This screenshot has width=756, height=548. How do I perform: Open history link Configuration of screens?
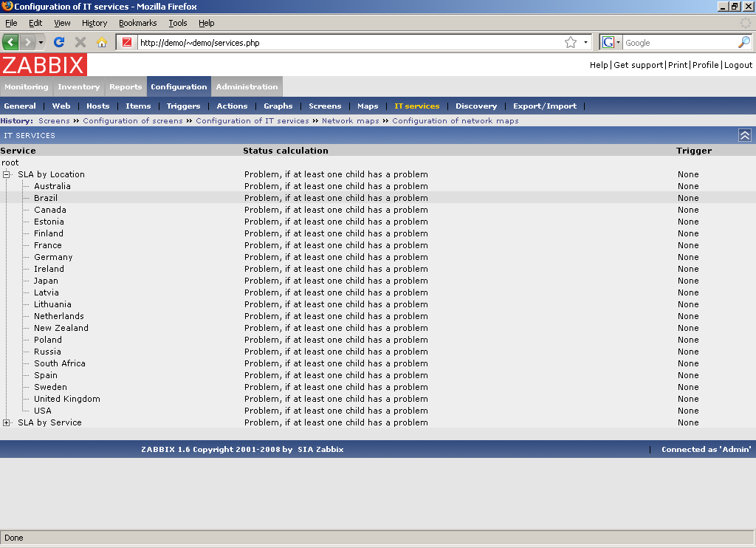click(133, 120)
